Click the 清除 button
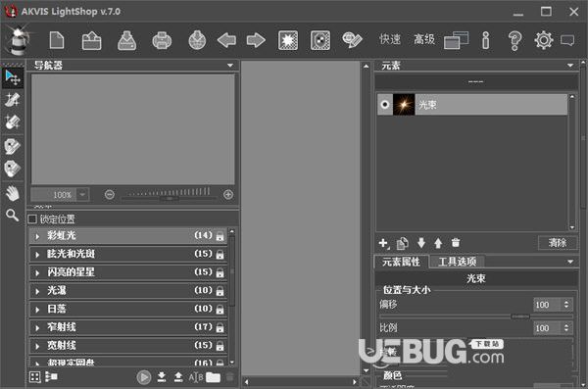The width and height of the screenshot is (588, 389). 558,243
